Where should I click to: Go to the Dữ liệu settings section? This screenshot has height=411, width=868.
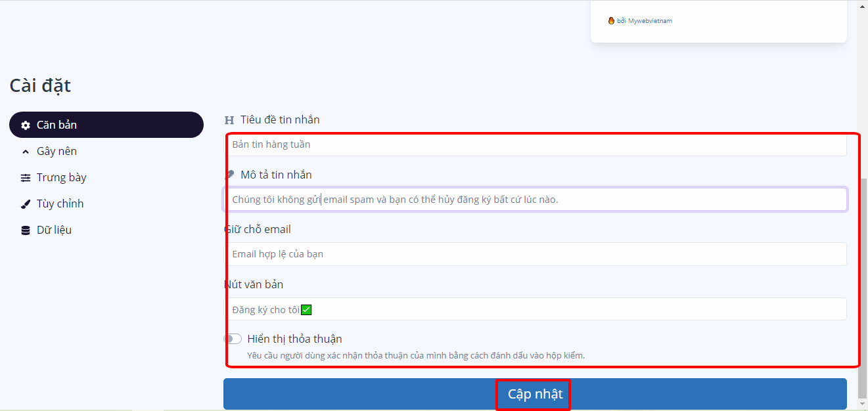point(54,230)
